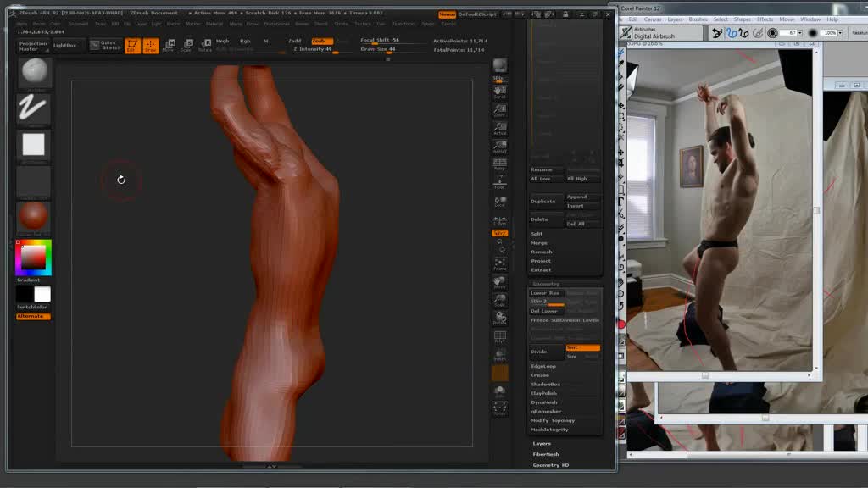This screenshot has height=488, width=868.
Task: Toggle Perspective view icon
Action: [x=499, y=164]
